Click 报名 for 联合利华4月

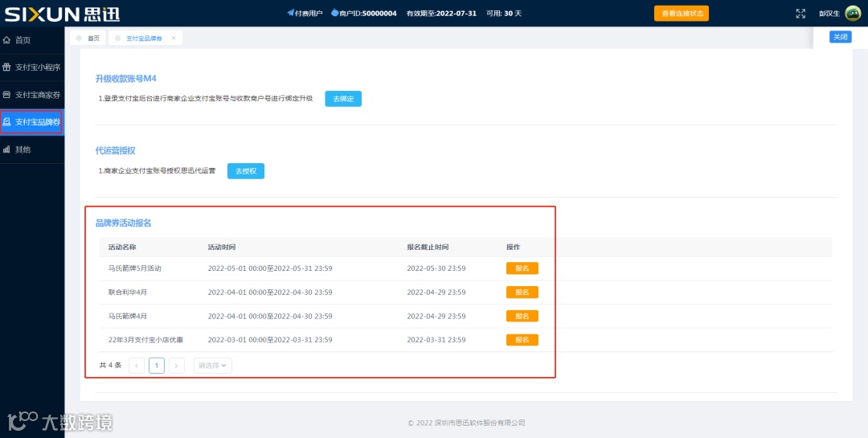pos(522,293)
